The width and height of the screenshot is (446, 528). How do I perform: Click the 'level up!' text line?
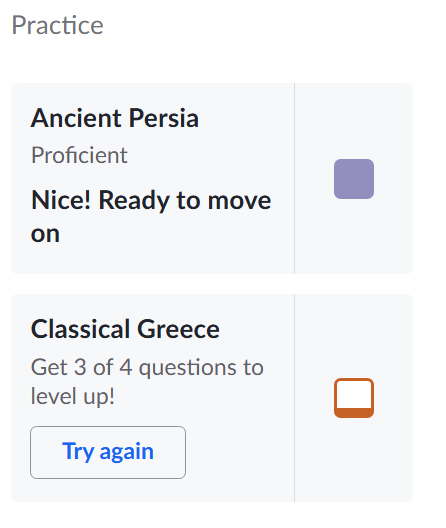[x=72, y=396]
